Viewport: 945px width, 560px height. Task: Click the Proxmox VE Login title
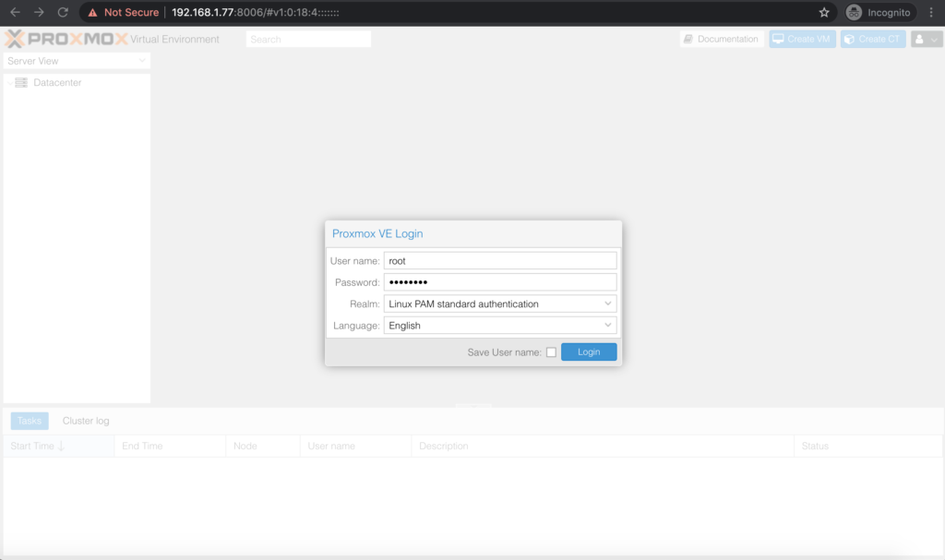(x=377, y=234)
